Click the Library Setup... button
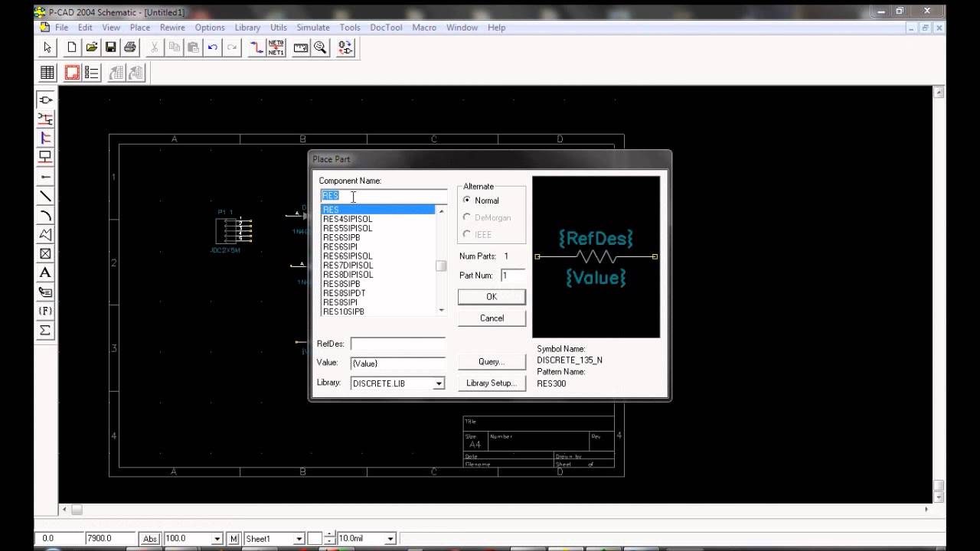This screenshot has width=980, height=551. [x=492, y=383]
